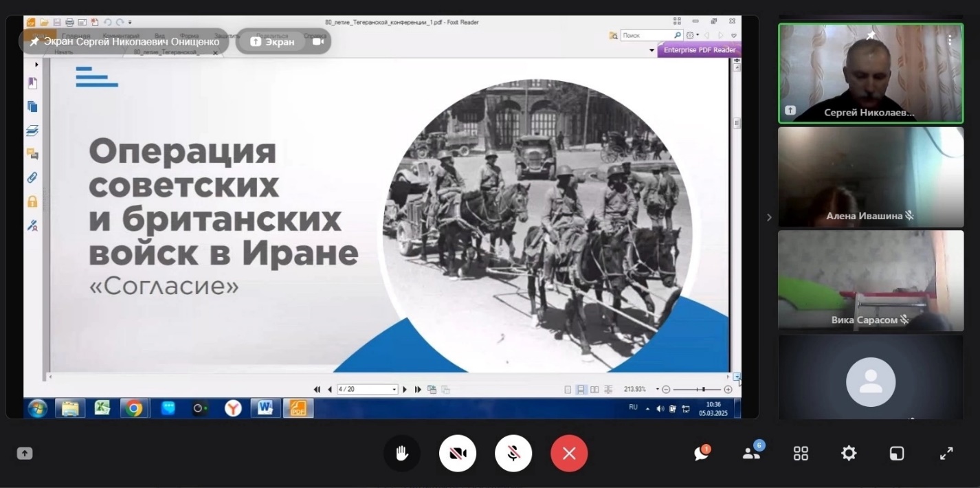
Task: Open conference settings gear
Action: [849, 453]
